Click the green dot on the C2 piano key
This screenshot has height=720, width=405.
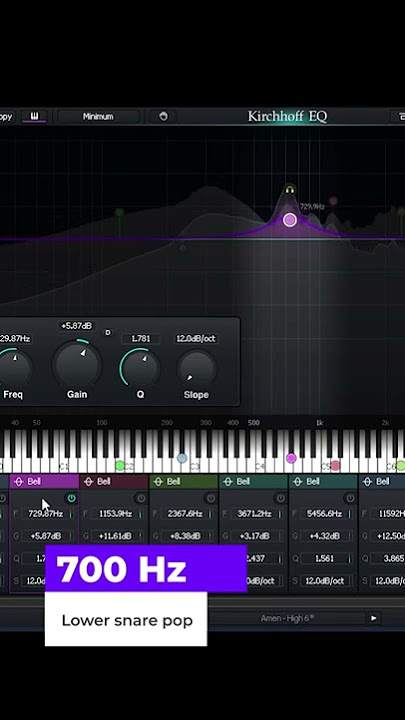pos(120,466)
